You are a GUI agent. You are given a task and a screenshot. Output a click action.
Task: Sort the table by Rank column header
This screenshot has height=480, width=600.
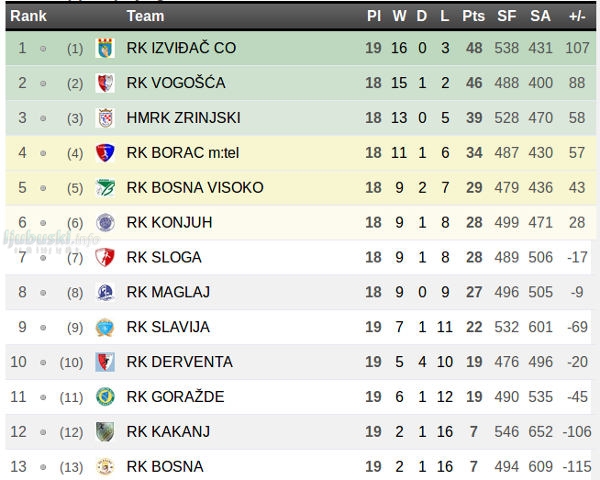coord(28,16)
